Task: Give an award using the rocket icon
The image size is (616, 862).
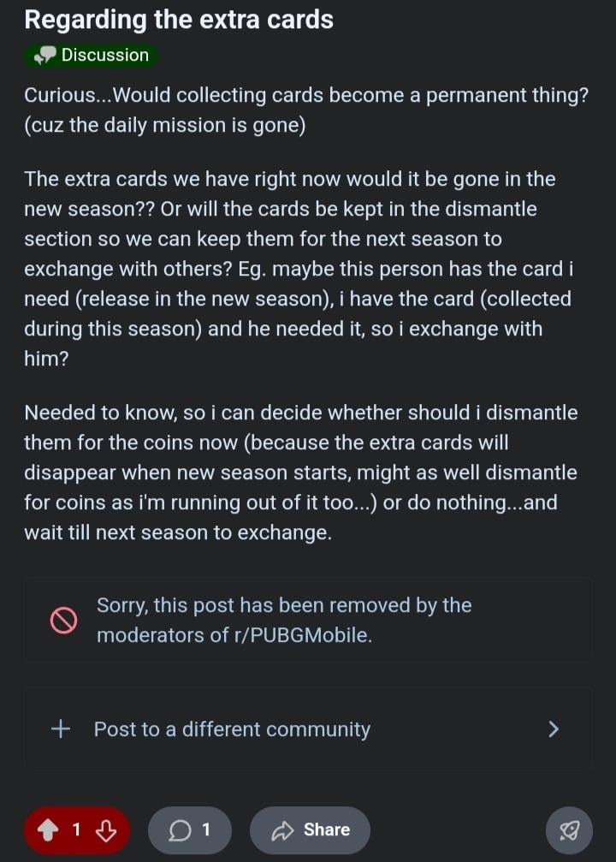Action: 569,829
